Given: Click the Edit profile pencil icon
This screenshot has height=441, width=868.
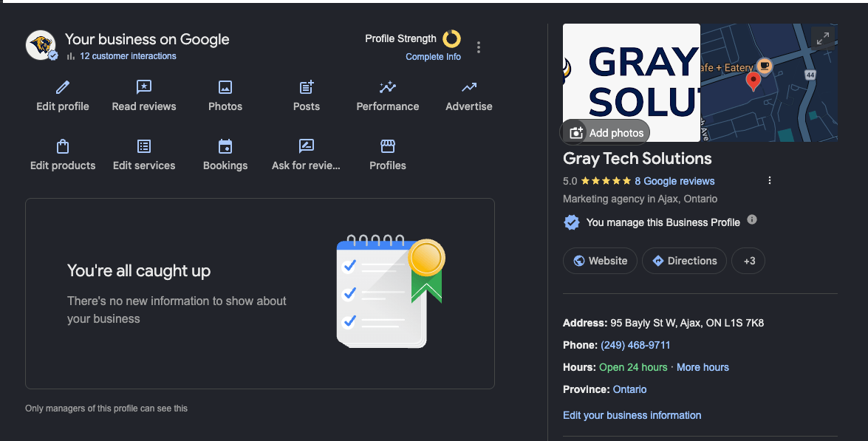Looking at the screenshot, I should (63, 87).
